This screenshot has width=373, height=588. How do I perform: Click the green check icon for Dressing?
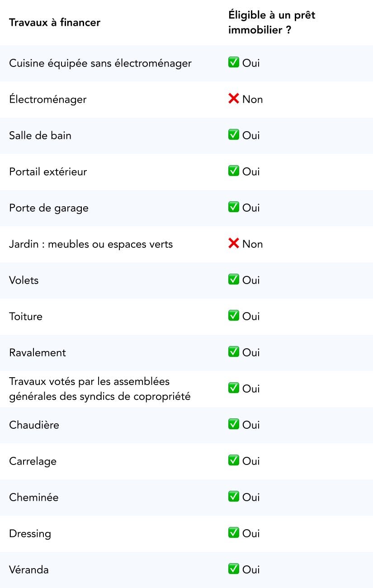coord(233,533)
